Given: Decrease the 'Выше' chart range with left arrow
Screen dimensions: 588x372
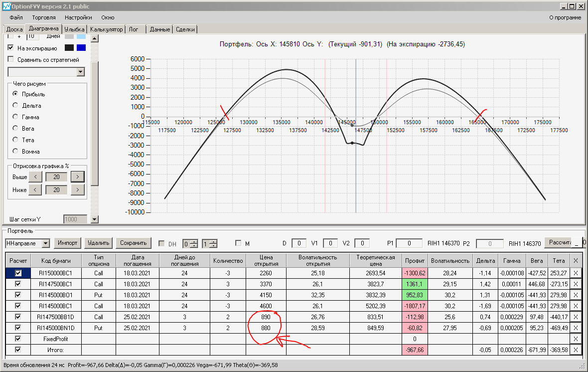Looking at the screenshot, I should point(35,177).
